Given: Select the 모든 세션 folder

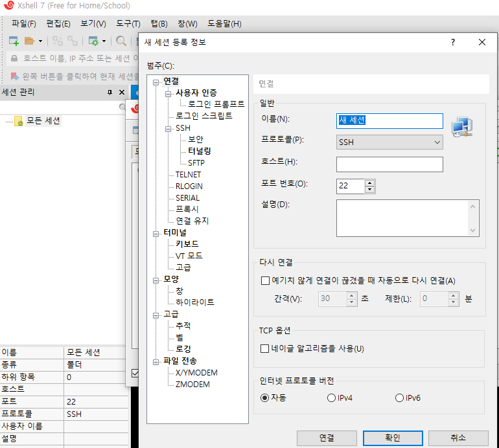Looking at the screenshot, I should pos(43,120).
